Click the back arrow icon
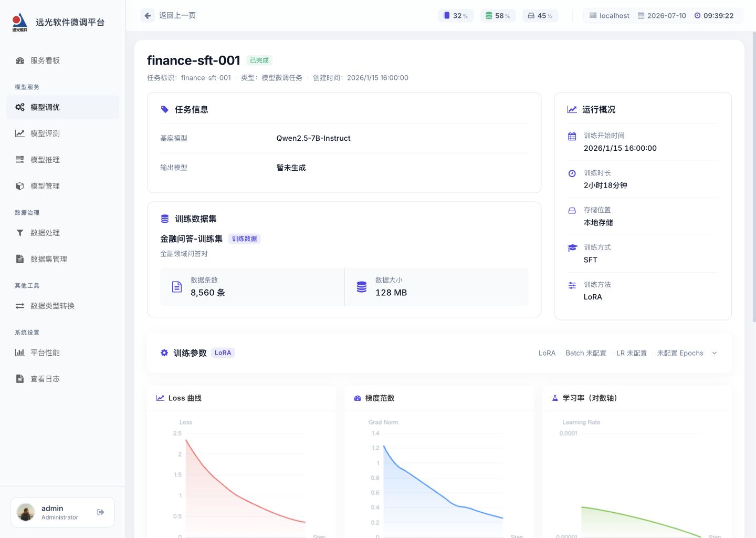The image size is (756, 538). click(148, 16)
